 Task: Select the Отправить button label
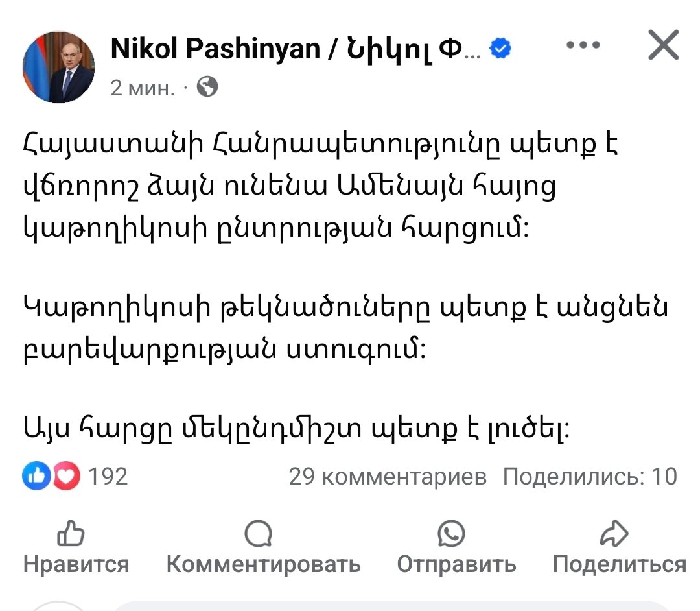(457, 564)
